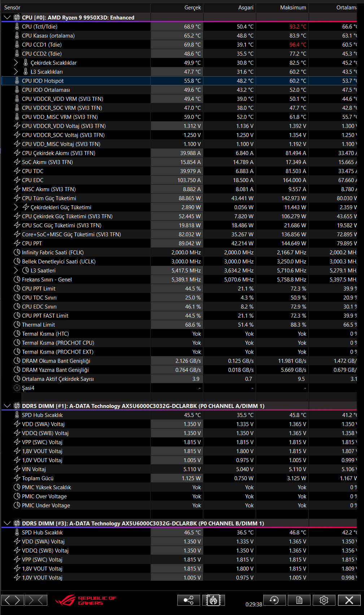Click the expand columns left-right arrows button
The width and height of the screenshot is (364, 615).
click(x=13, y=600)
